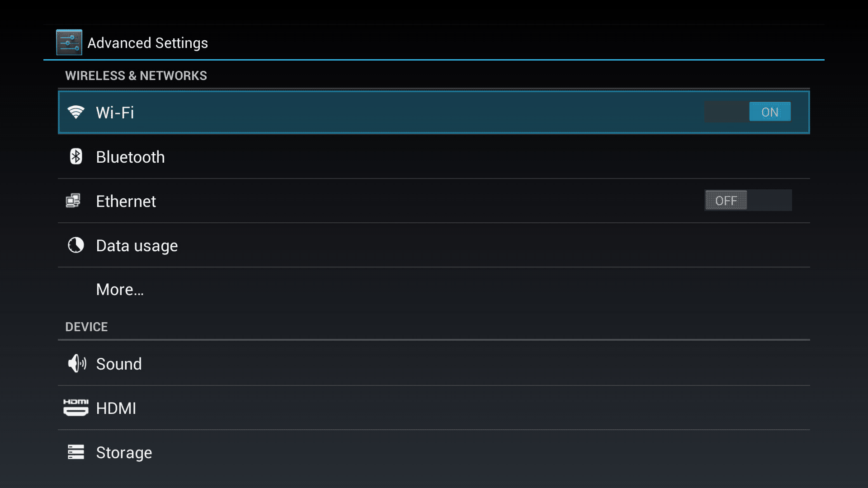Viewport: 868px width, 488px height.
Task: Click the Wireless & Networks header
Action: point(136,75)
